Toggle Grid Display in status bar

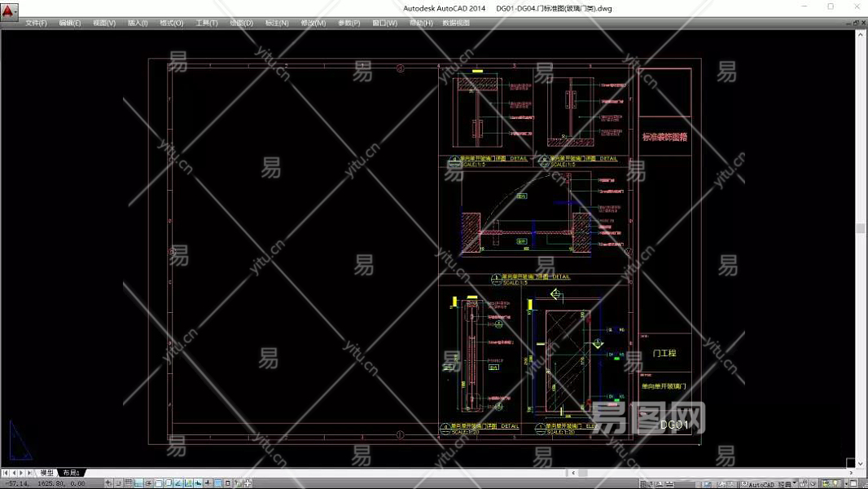click(x=129, y=483)
